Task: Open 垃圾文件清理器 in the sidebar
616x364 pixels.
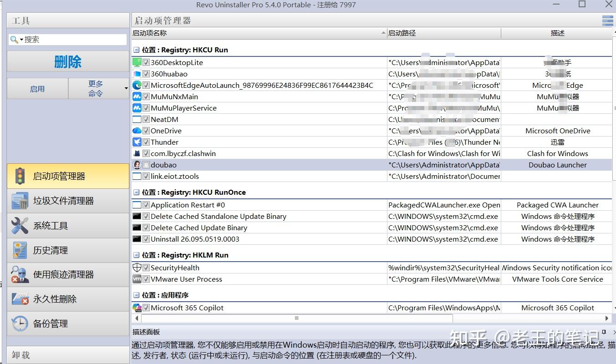Action: point(68,201)
